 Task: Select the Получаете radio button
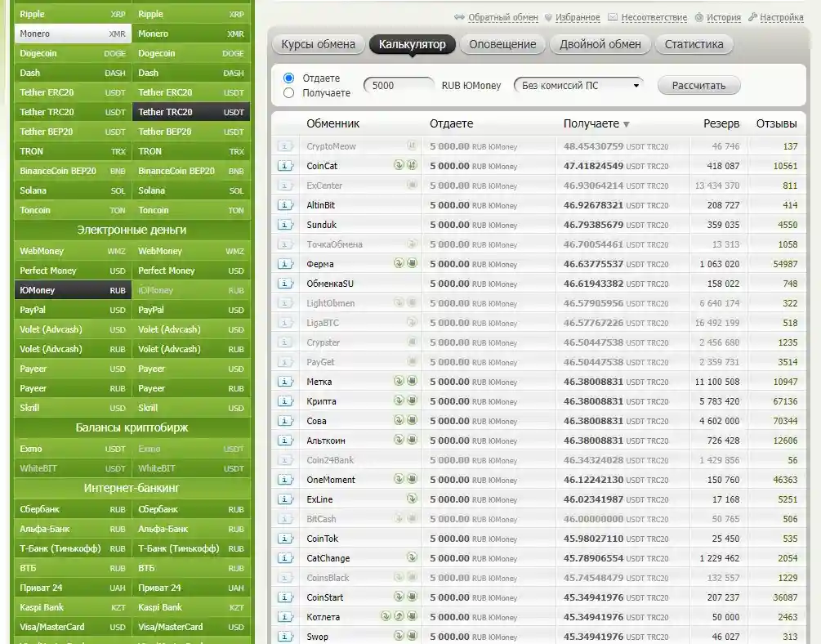pyautogui.click(x=288, y=93)
